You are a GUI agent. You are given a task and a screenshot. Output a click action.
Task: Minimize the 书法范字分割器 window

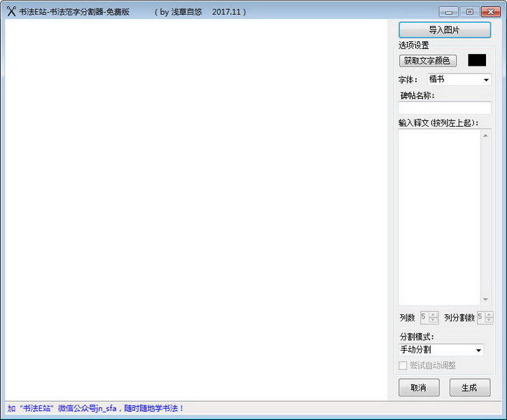448,12
